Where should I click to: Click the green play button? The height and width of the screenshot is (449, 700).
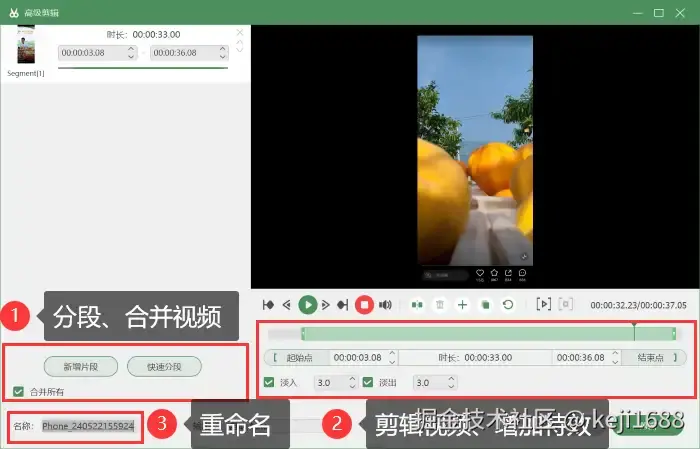point(307,305)
